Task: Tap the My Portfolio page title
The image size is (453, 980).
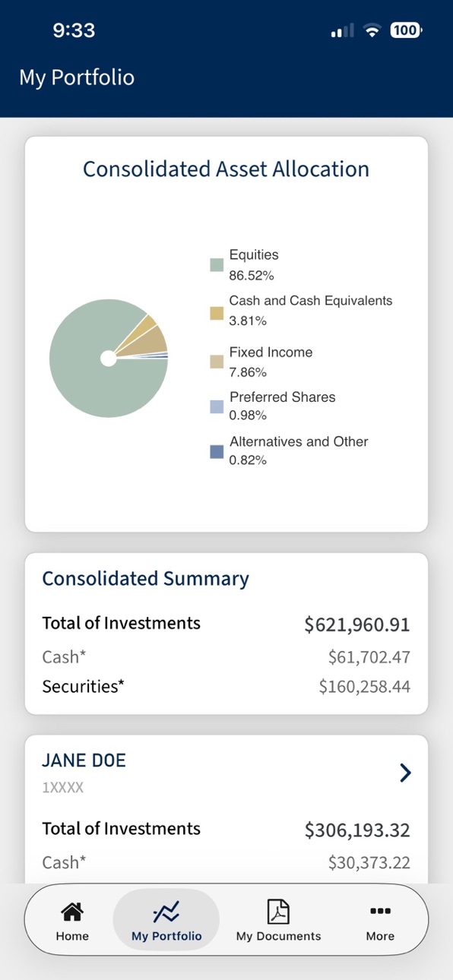Action: (x=77, y=77)
